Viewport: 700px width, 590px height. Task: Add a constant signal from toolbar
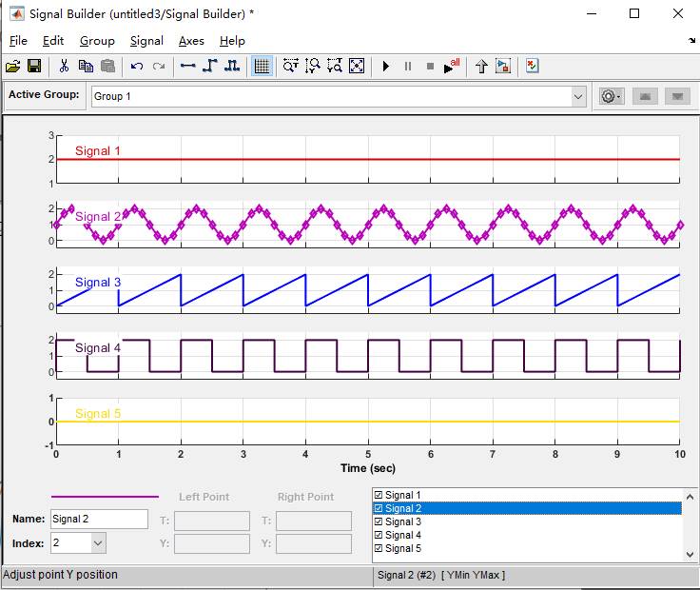coord(187,66)
